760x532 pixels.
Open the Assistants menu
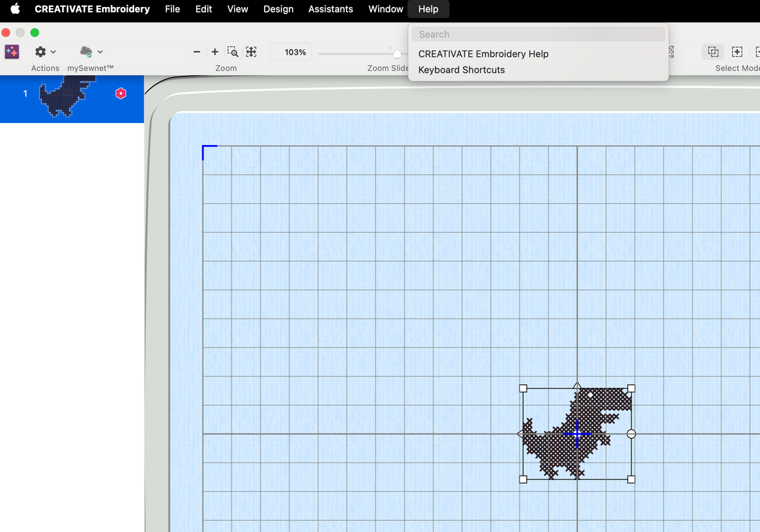tap(330, 9)
